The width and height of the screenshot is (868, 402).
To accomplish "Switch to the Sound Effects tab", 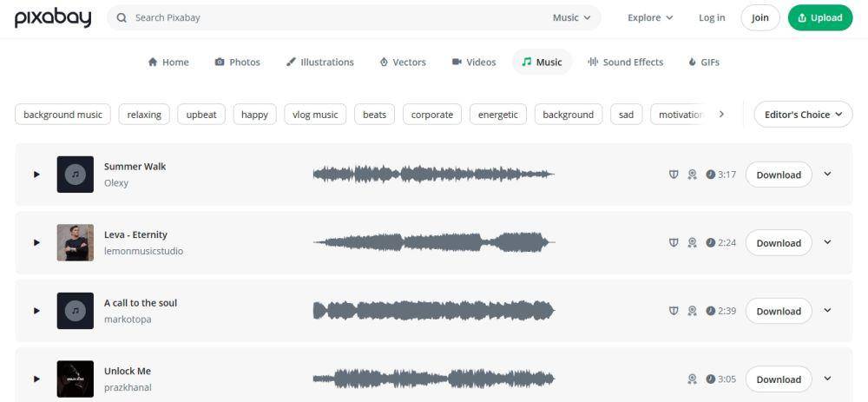I will click(626, 62).
